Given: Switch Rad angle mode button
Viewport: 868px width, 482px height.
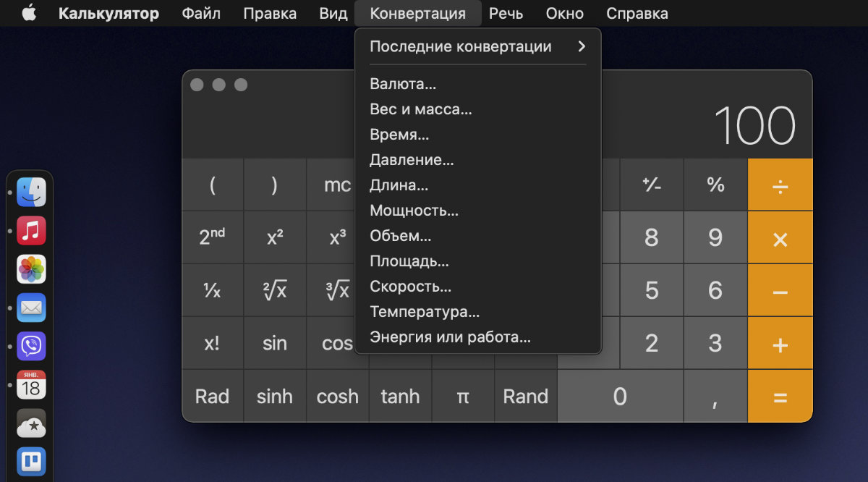Looking at the screenshot, I should [x=212, y=397].
